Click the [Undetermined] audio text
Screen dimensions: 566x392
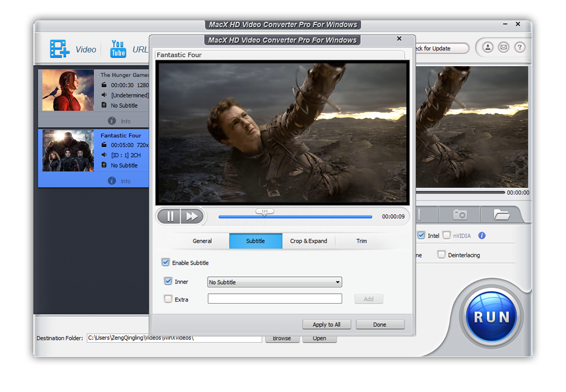pyautogui.click(x=130, y=95)
